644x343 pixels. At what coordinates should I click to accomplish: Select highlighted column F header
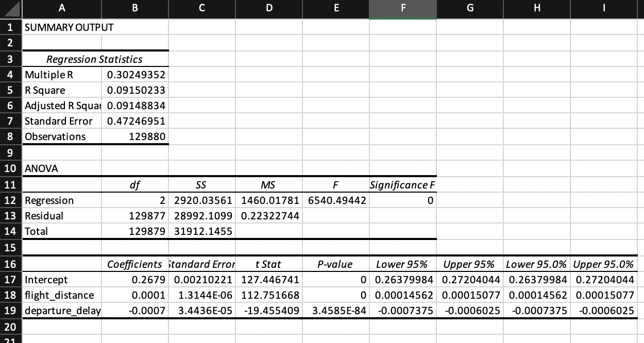coord(403,9)
